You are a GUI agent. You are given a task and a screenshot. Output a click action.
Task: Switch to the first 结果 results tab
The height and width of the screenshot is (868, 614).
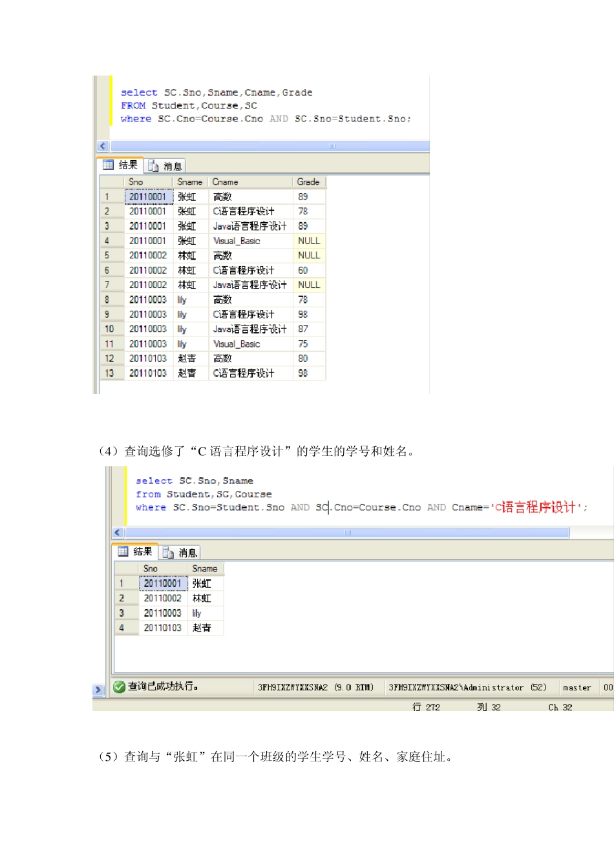pyautogui.click(x=120, y=165)
